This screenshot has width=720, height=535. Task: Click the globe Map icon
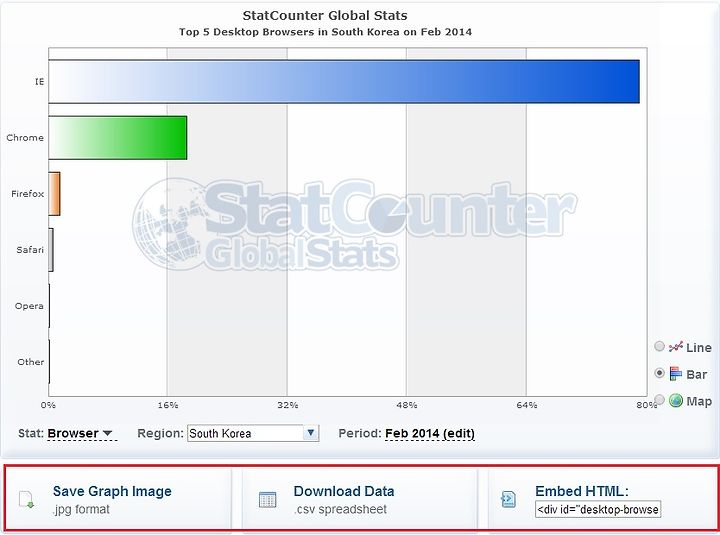point(676,400)
